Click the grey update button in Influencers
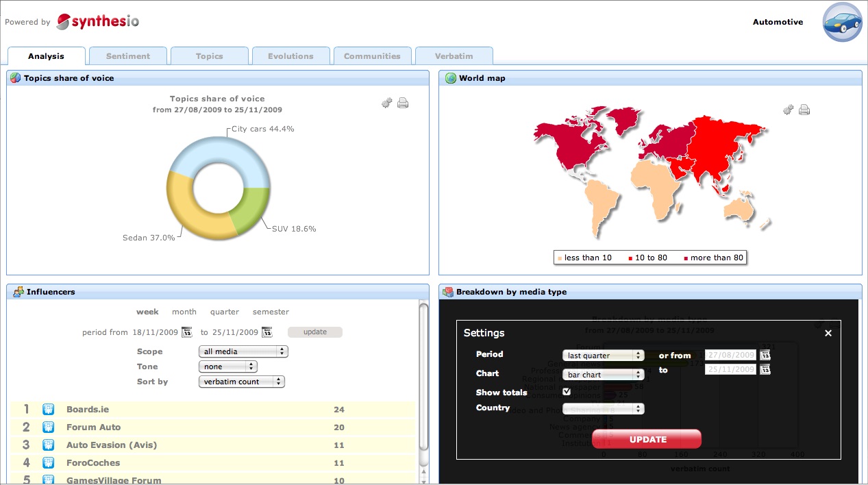The height and width of the screenshot is (485, 868). (315, 332)
